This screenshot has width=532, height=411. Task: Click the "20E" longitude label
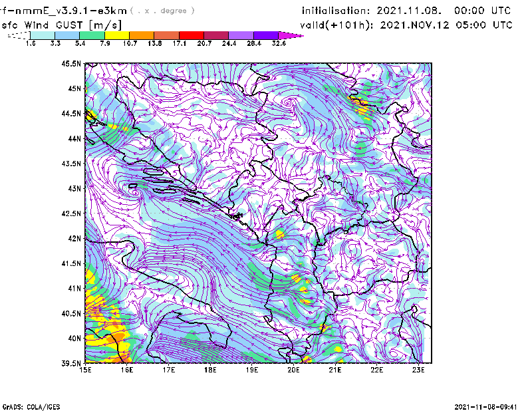tap(293, 370)
